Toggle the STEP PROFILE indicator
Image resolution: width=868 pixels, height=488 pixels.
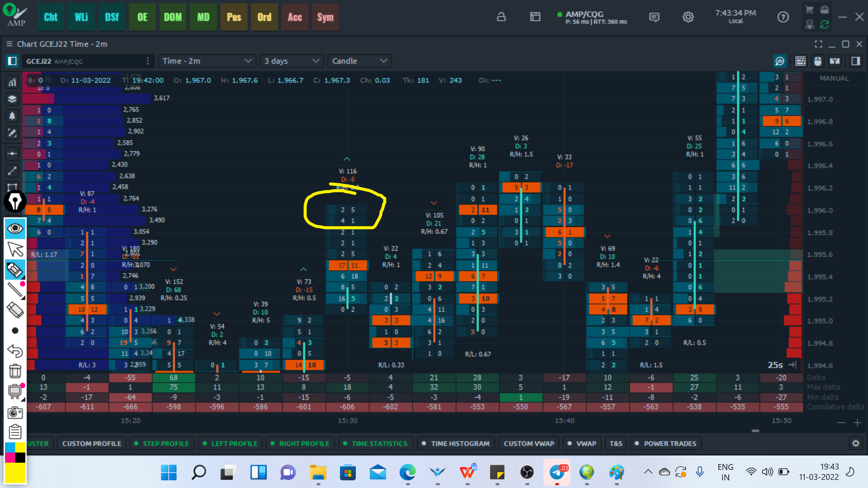pos(162,444)
